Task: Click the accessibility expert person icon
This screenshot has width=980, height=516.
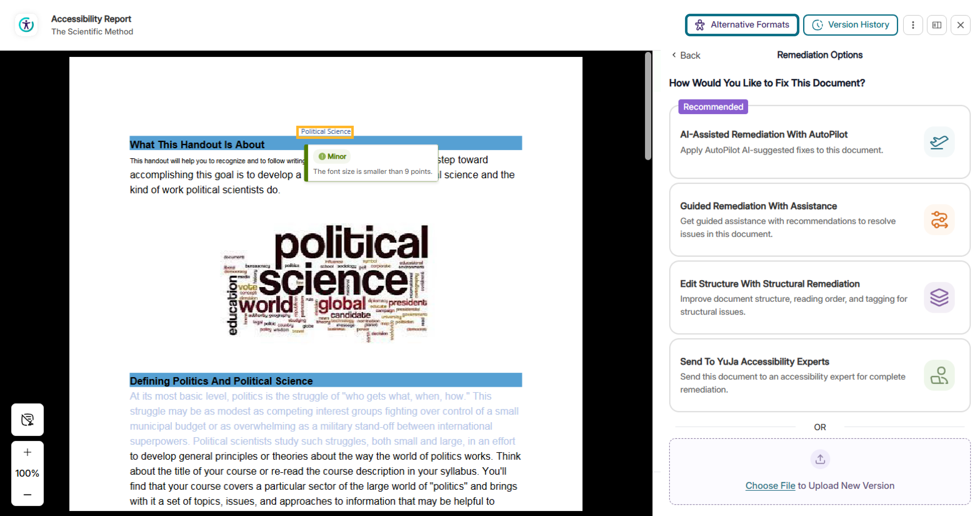Action: [939, 375]
